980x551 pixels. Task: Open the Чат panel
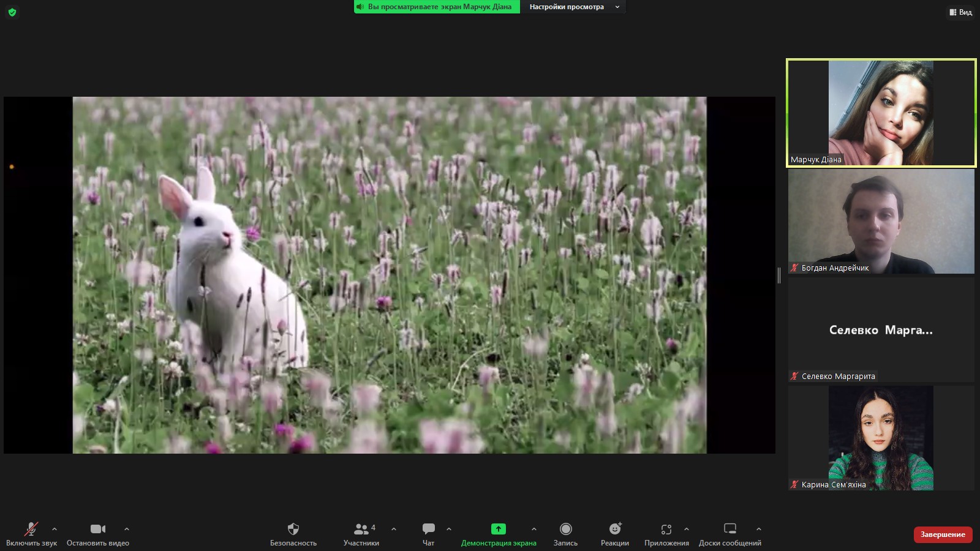pyautogui.click(x=429, y=534)
